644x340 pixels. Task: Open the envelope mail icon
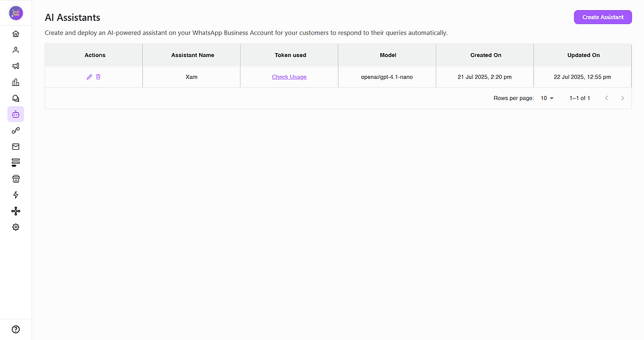point(16,147)
